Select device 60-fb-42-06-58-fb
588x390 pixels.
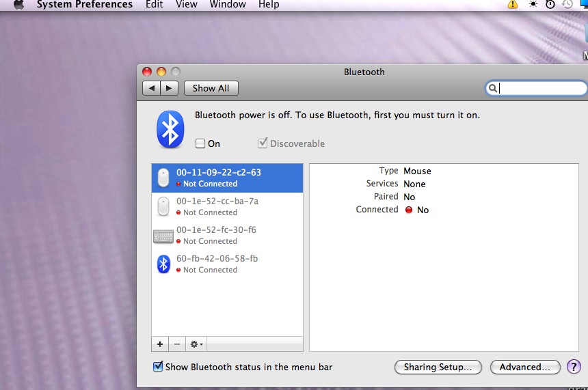227,264
